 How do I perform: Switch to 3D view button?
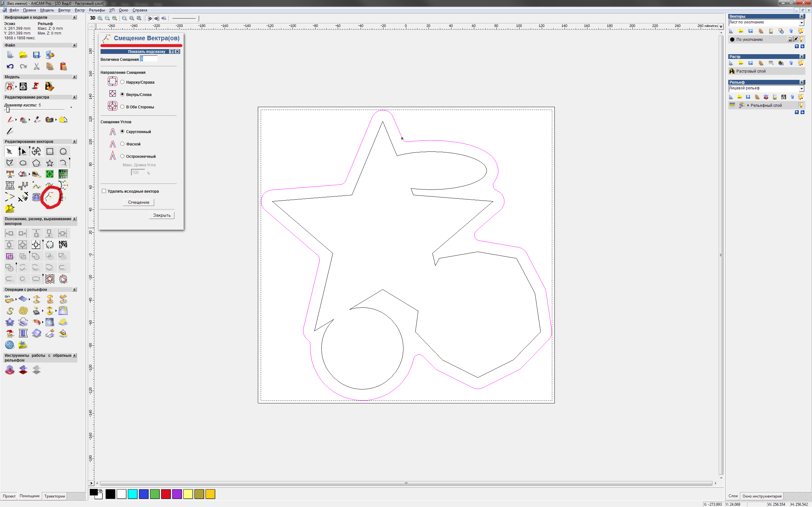93,18
